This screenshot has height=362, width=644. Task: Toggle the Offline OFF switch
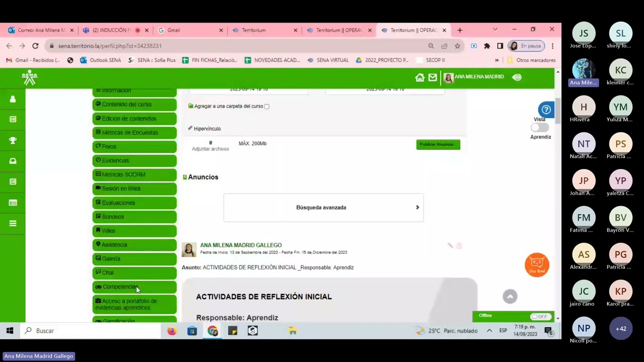540,316
